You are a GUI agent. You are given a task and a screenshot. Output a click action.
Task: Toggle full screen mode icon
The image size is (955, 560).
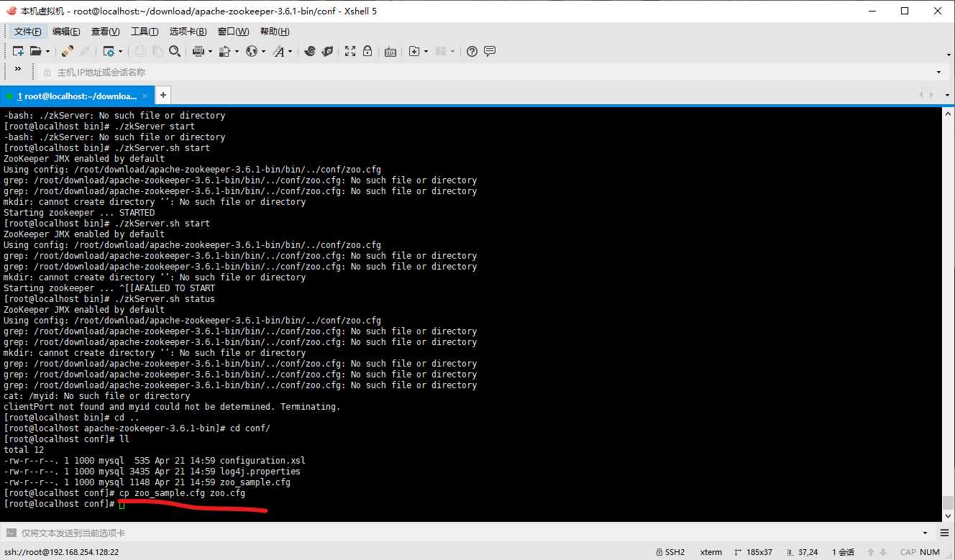[x=350, y=51]
